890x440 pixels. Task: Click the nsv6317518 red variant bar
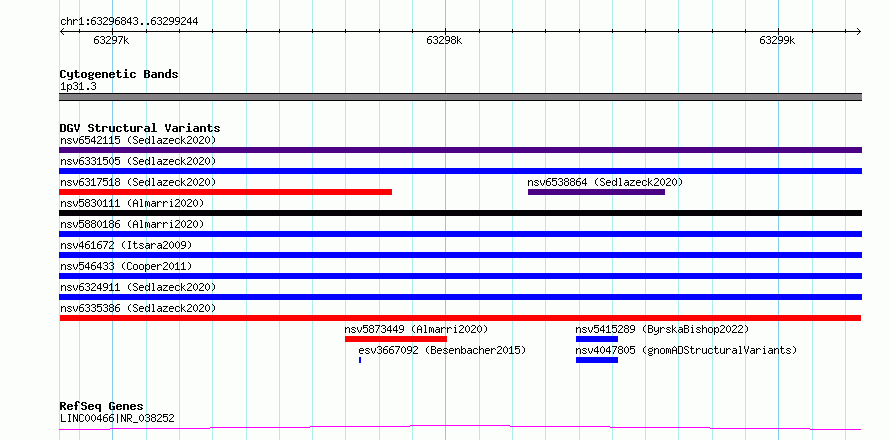225,192
